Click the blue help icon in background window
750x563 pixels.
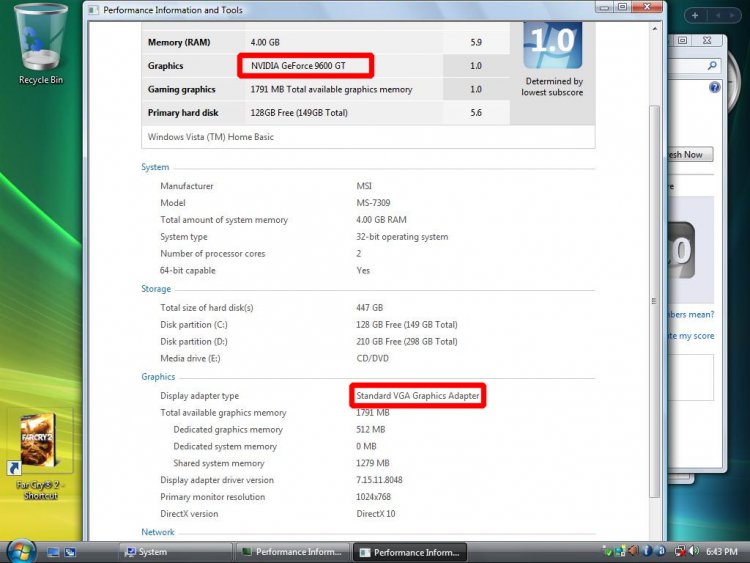[714, 87]
